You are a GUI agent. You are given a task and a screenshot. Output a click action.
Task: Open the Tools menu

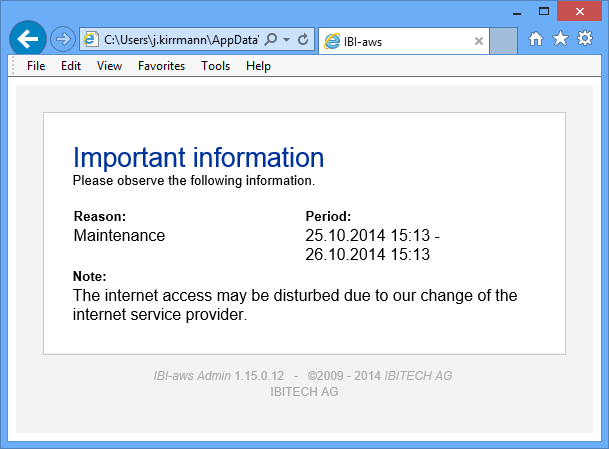pyautogui.click(x=215, y=66)
